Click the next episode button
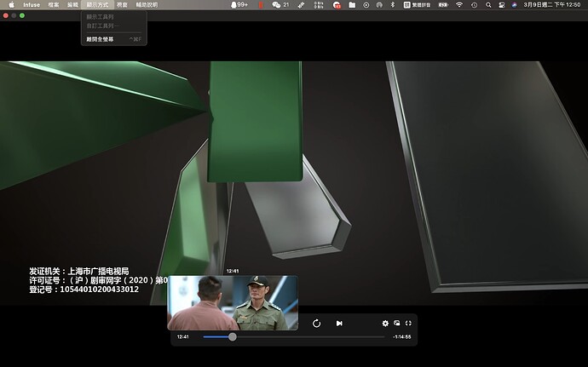Viewport: 588px width, 367px height. [339, 323]
